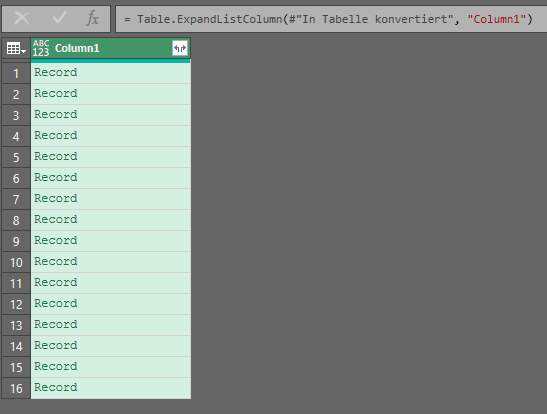Select row number 6

tap(16, 178)
